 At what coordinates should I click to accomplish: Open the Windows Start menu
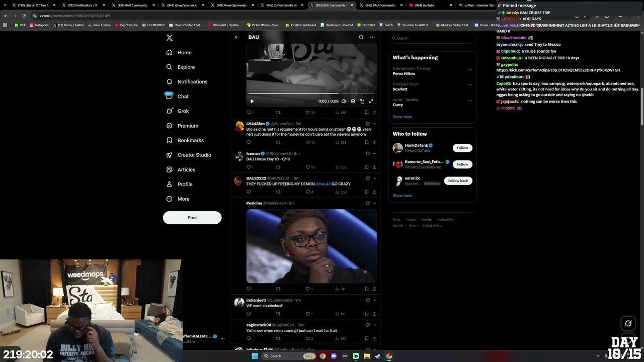[x=255, y=356]
